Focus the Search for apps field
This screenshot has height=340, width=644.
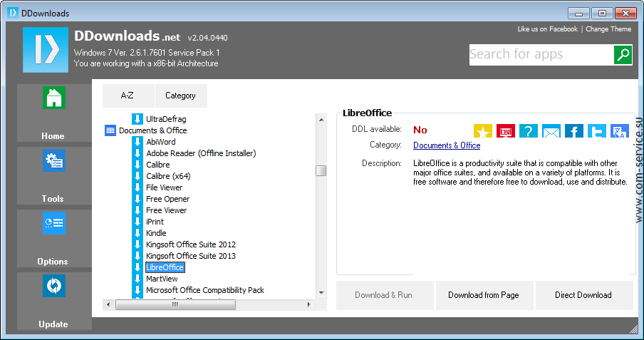(541, 54)
